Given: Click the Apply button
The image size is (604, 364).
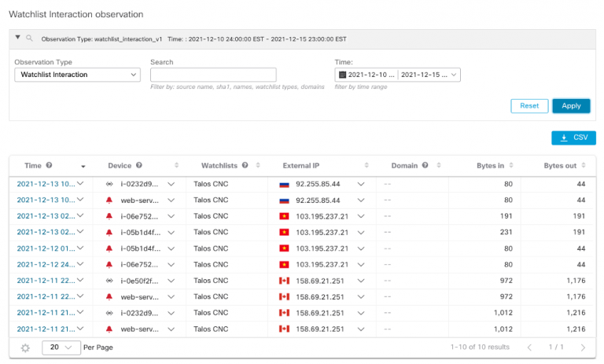Looking at the screenshot, I should (571, 105).
